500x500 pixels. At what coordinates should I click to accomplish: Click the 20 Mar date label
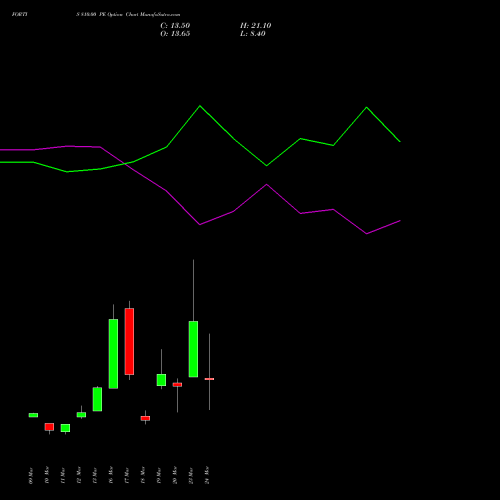tap(175, 475)
